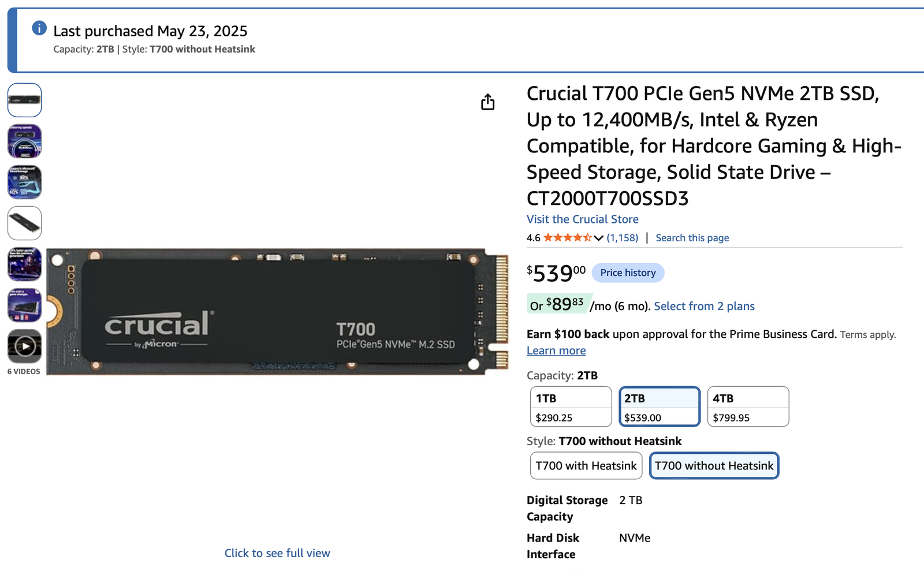View the angled SSD thumbnail on white
The width and height of the screenshot is (924, 571).
[24, 223]
